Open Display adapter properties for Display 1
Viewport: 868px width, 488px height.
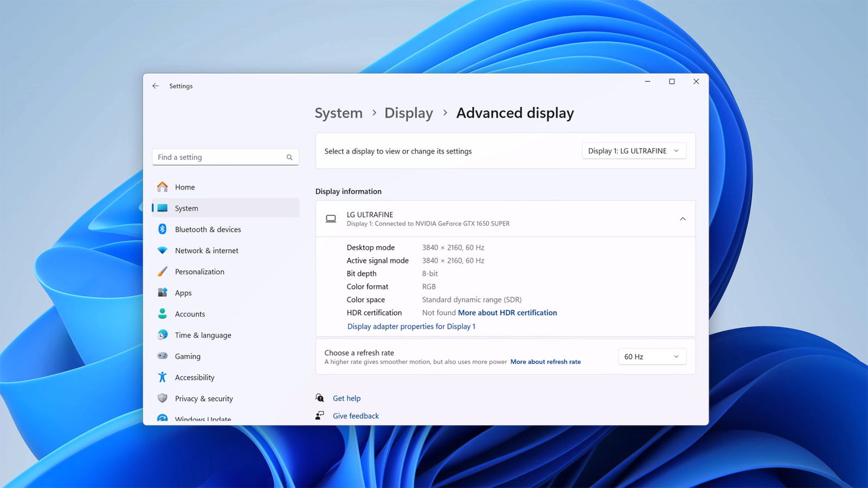(411, 326)
